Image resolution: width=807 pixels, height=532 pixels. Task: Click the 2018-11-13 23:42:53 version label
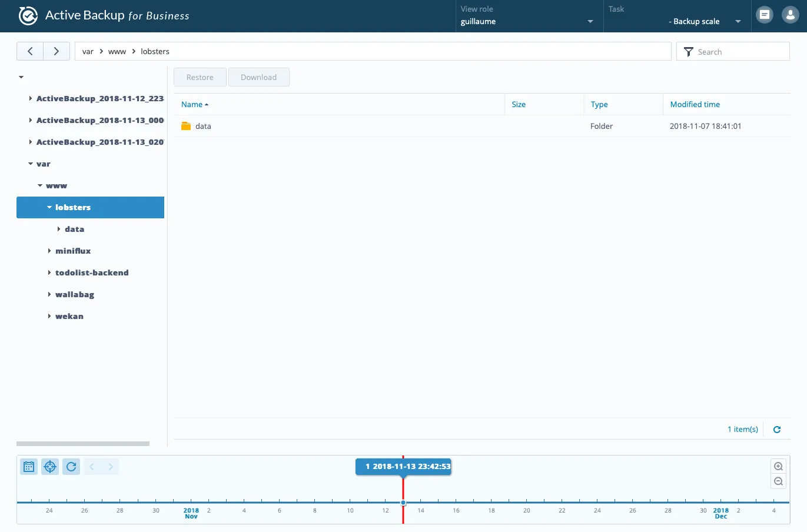[x=403, y=467]
